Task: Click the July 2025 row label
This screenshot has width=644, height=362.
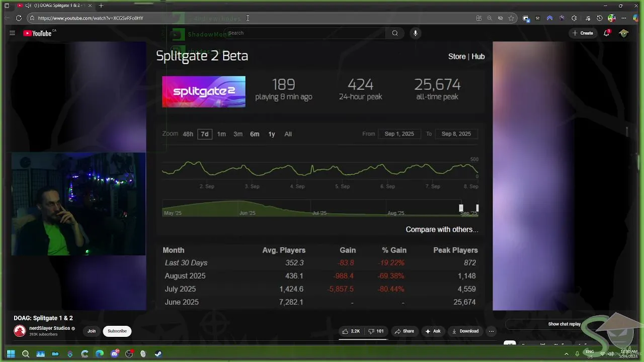Action: [x=180, y=289]
